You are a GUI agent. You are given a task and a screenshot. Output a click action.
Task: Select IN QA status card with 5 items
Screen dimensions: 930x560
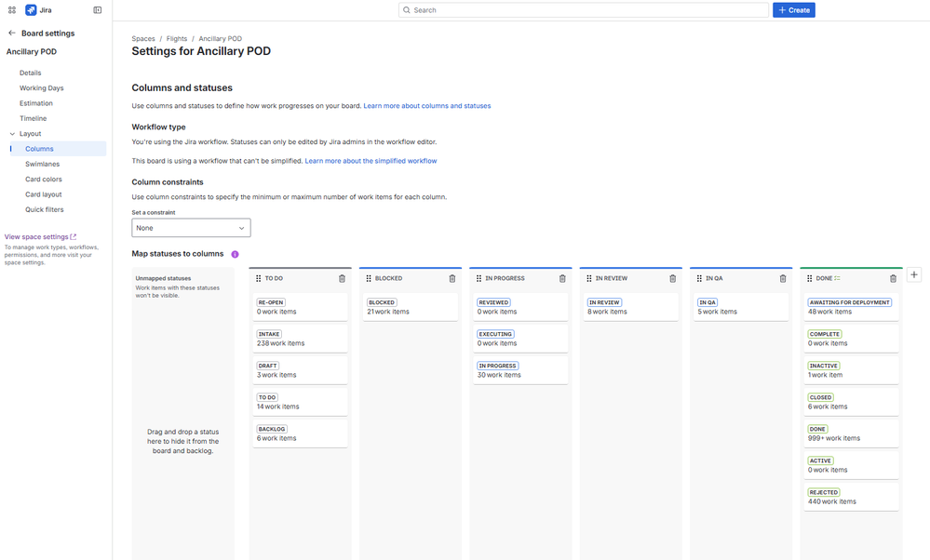click(x=741, y=307)
